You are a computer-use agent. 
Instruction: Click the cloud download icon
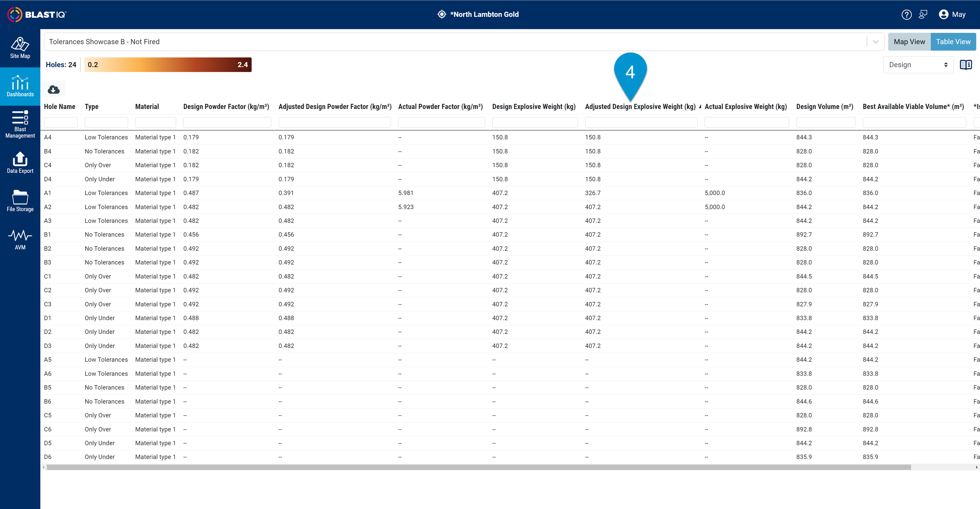coord(54,89)
